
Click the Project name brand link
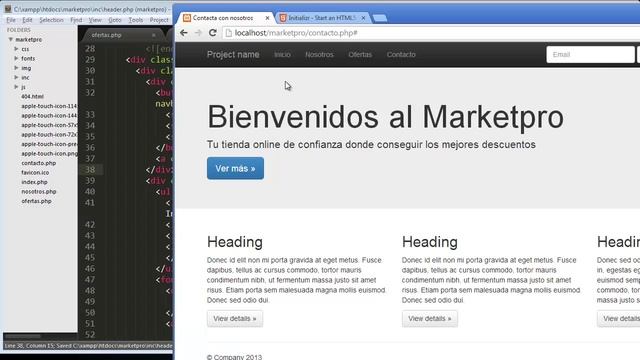233,55
